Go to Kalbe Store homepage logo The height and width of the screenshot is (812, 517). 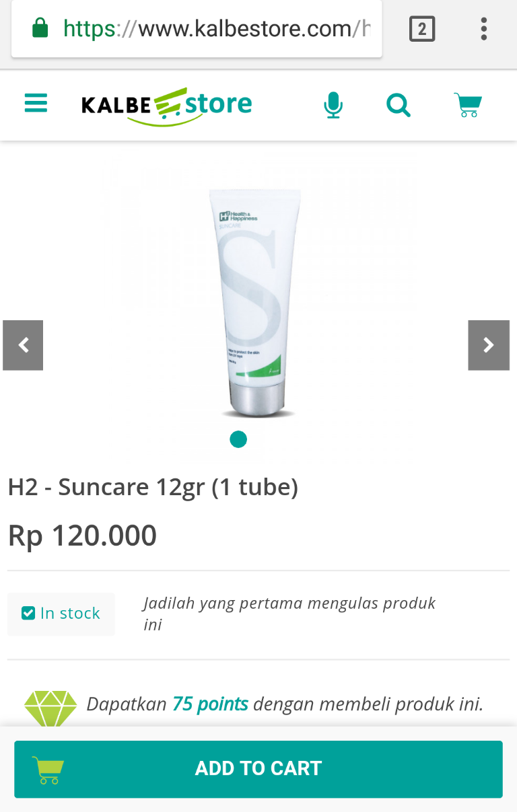tap(167, 106)
